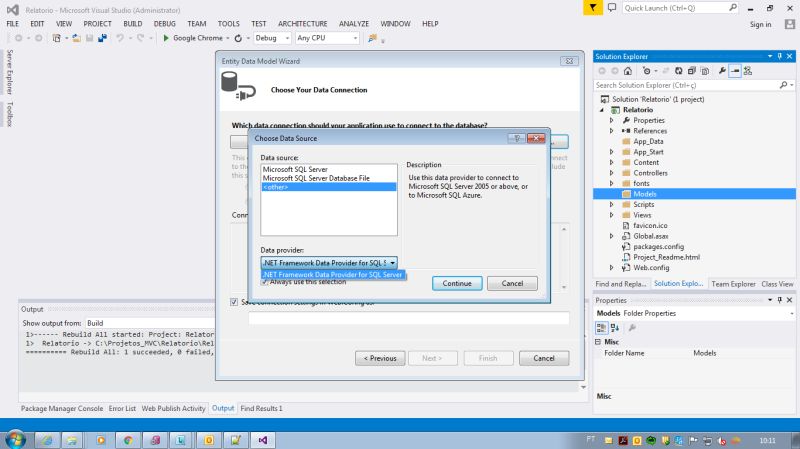Click the Show All Files icon in Solution Explorer
Screen dimensions: 800x449
705,71
